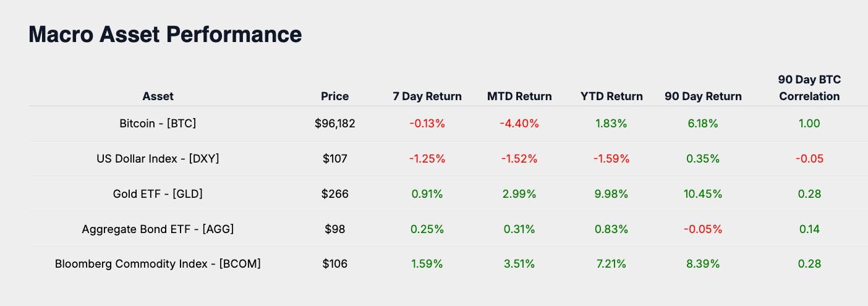Viewport: 868px width, 306px height.
Task: Sort by 7 Day Return header
Action: (427, 96)
